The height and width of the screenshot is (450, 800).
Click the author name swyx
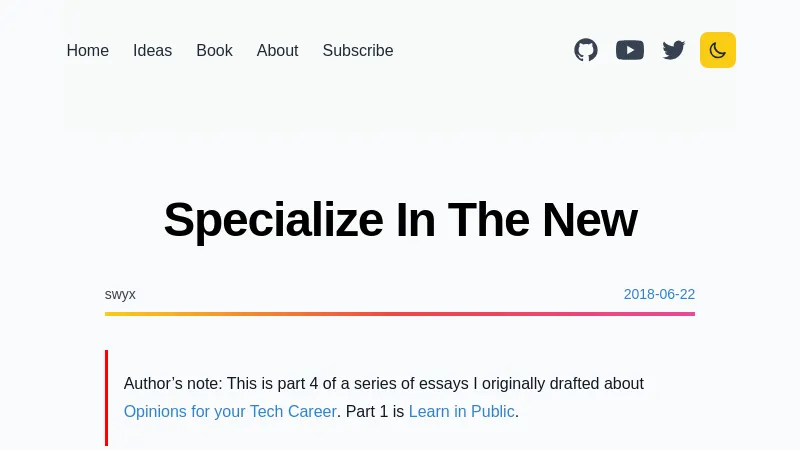(120, 294)
